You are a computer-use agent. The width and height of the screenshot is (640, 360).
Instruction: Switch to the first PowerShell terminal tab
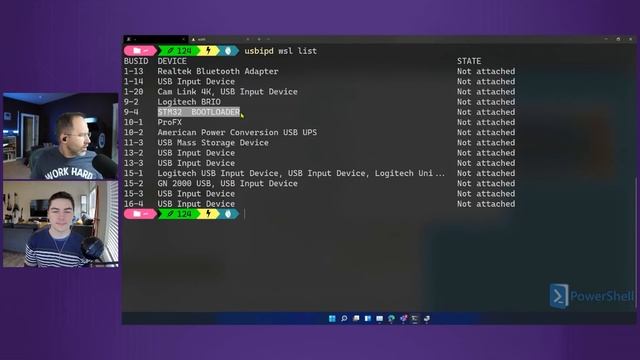(155, 39)
